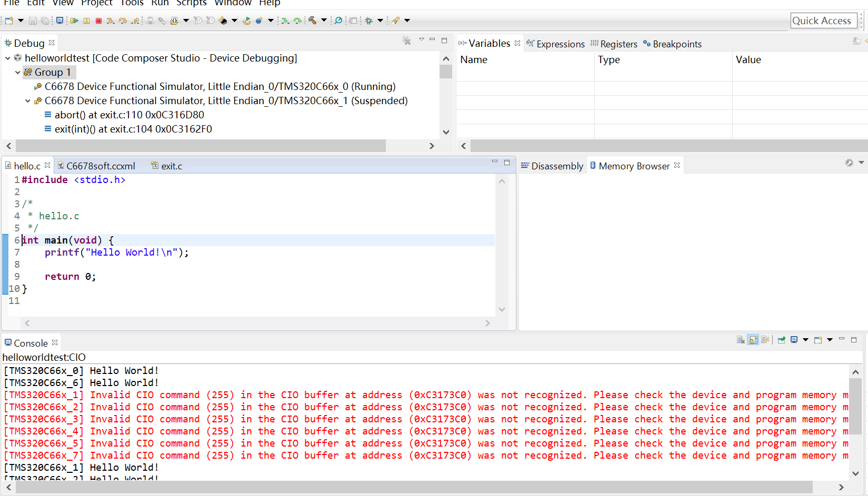
Task: Click the Restart icon with green arrow
Action: coord(246,21)
